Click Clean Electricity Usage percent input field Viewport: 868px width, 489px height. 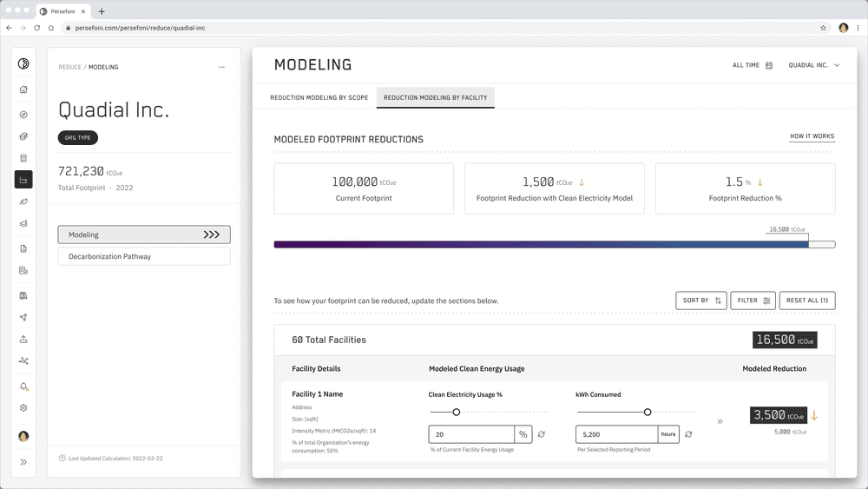tap(471, 434)
